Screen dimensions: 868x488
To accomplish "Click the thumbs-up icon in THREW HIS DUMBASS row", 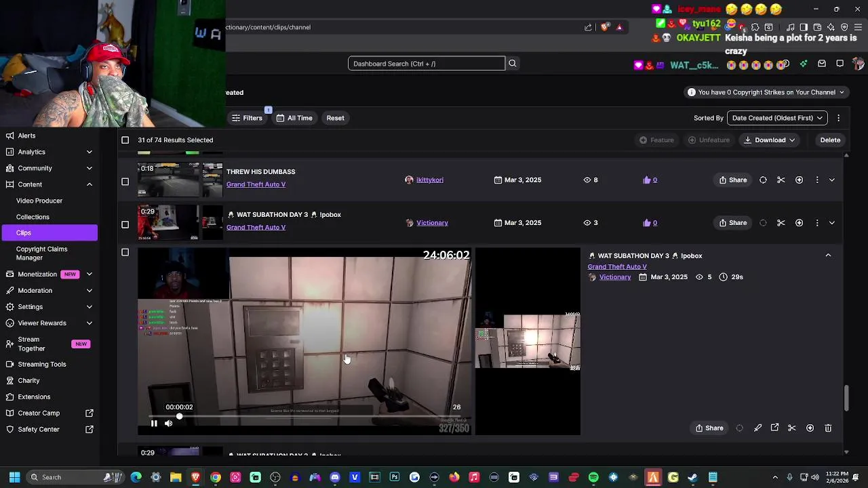I will point(647,180).
